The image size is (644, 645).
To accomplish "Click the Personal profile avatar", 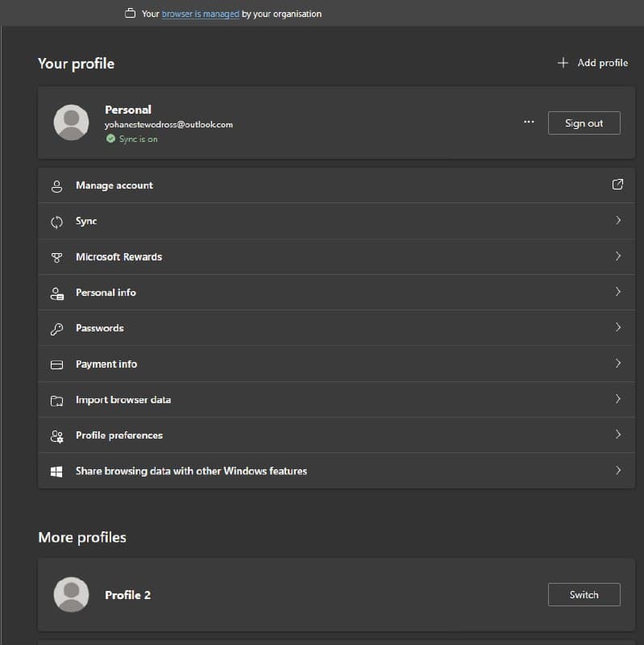I will click(71, 123).
